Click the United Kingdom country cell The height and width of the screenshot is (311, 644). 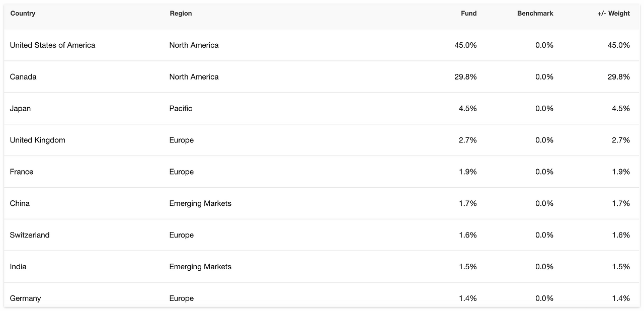pyautogui.click(x=37, y=140)
